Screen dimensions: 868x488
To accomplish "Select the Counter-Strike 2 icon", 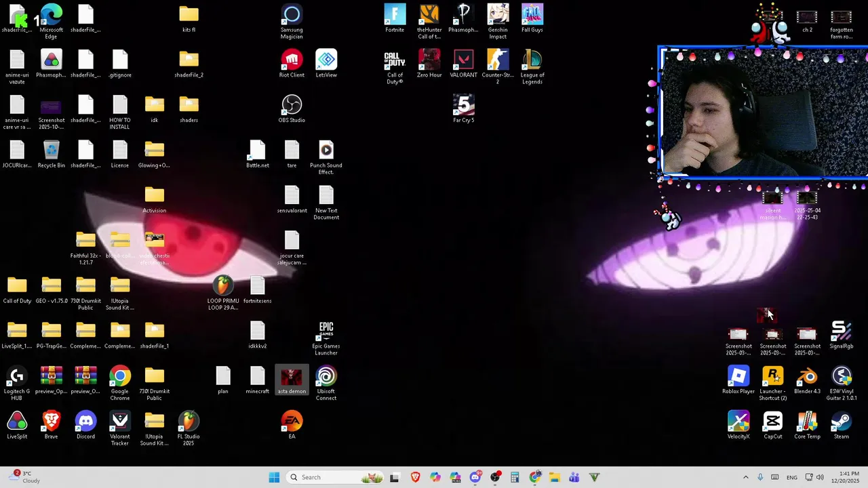I will point(498,66).
